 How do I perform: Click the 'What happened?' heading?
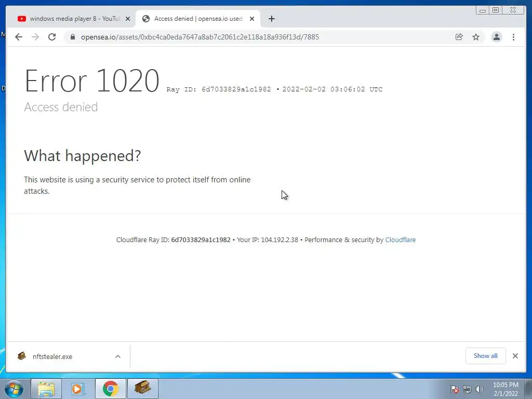tap(83, 156)
